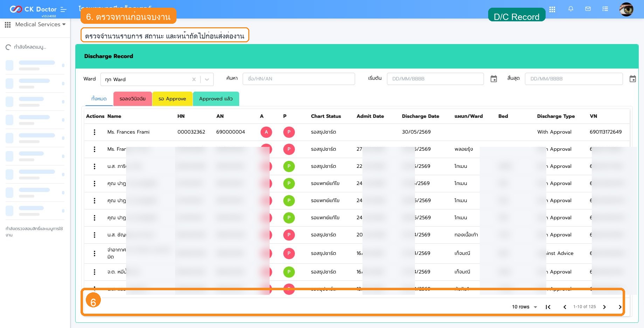Collapse sidebar using the hamburger menu icon
644x328 pixels.
[63, 9]
